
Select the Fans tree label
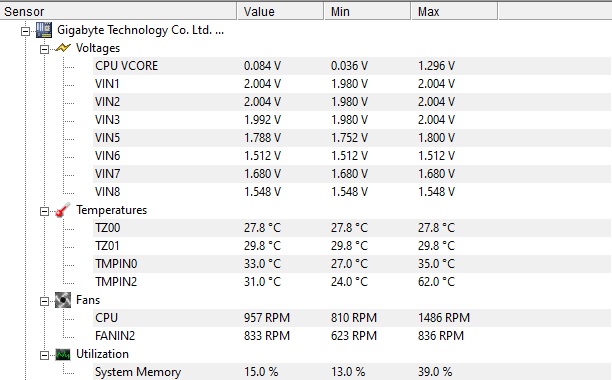(x=88, y=300)
